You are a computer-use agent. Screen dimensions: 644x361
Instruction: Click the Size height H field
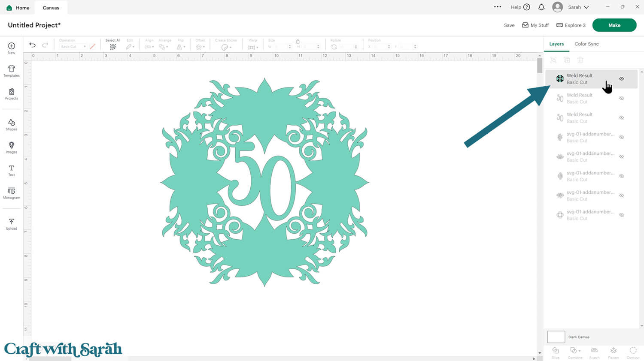point(310,46)
